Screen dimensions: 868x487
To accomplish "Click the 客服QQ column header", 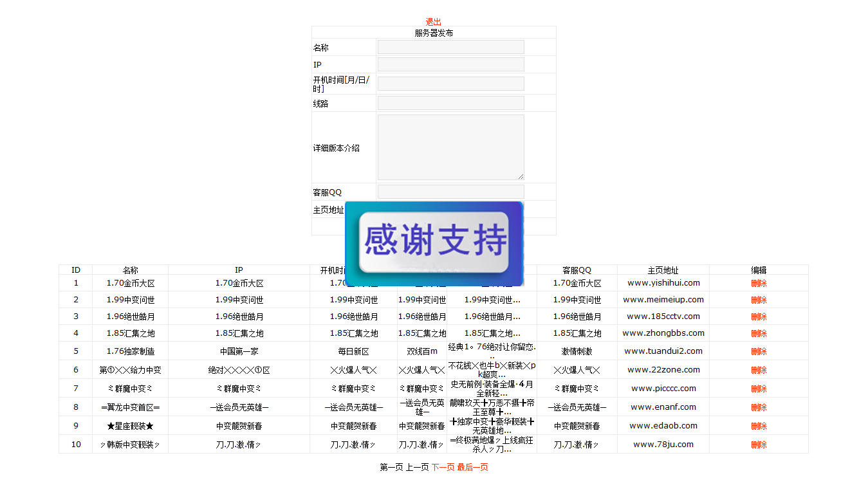I will (577, 270).
